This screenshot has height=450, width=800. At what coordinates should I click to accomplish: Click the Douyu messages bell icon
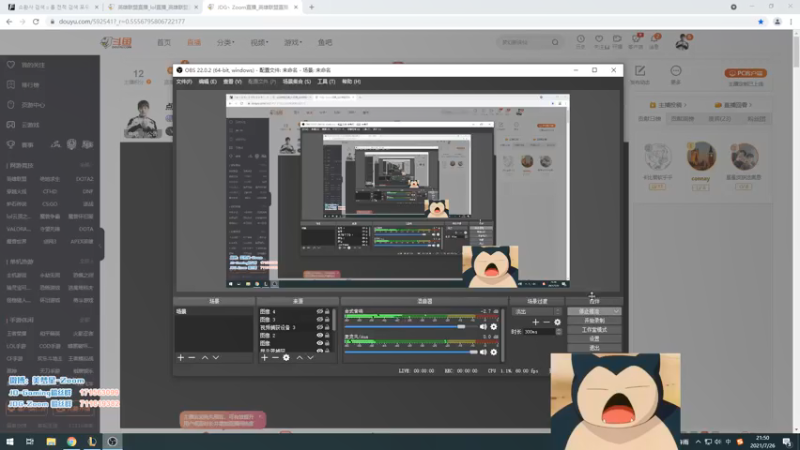click(655, 39)
